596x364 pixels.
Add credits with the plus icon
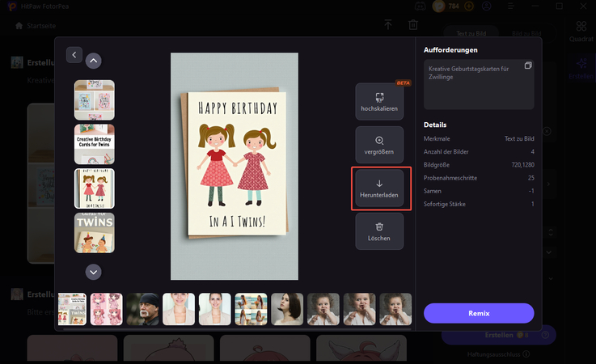coord(469,6)
